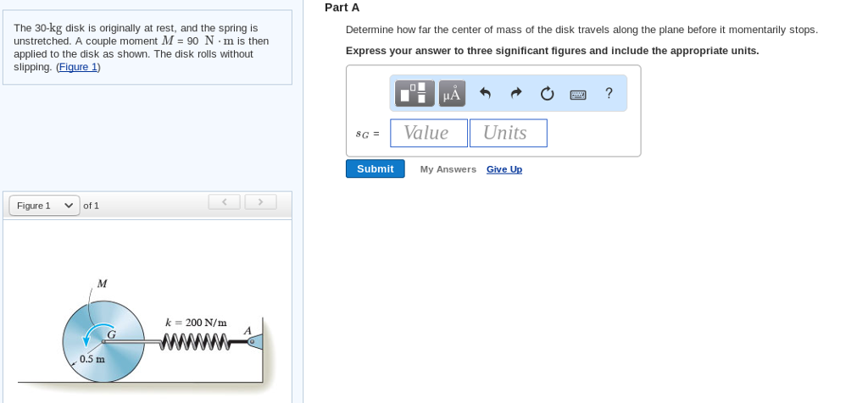This screenshot has width=868, height=403.
Task: Click the Give Up link
Action: point(504,169)
